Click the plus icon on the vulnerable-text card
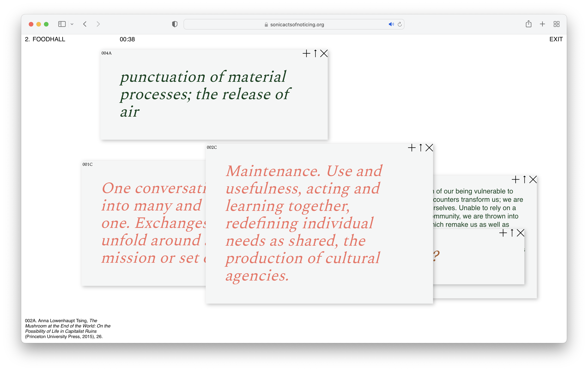This screenshot has height=371, width=588. pos(515,179)
